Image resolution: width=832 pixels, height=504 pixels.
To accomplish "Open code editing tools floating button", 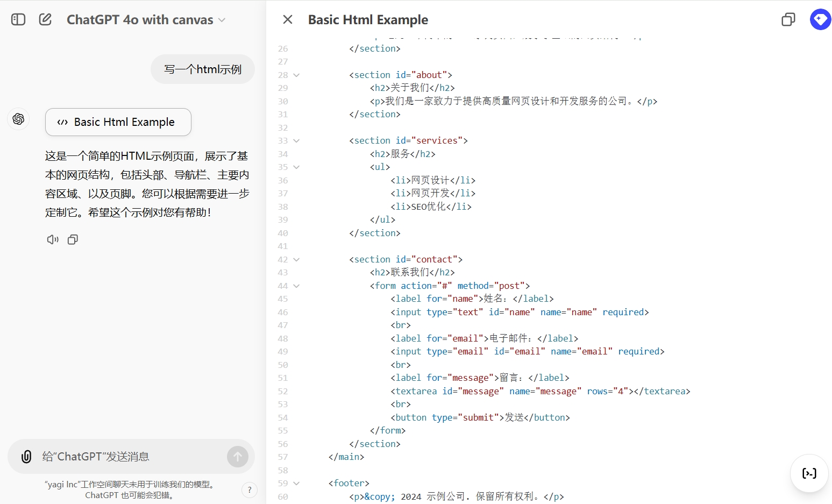I will coord(809,473).
